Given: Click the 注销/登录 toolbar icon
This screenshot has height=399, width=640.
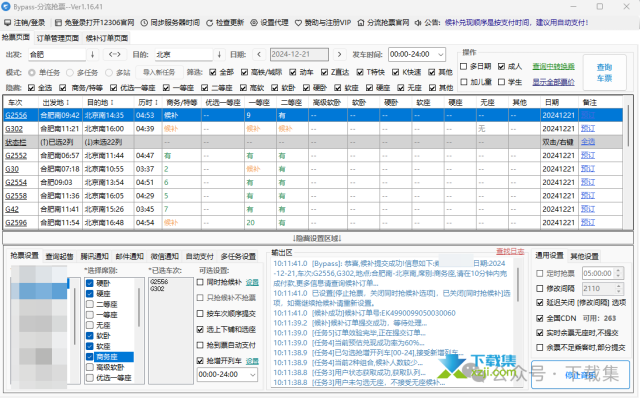Looking at the screenshot, I should [7, 23].
